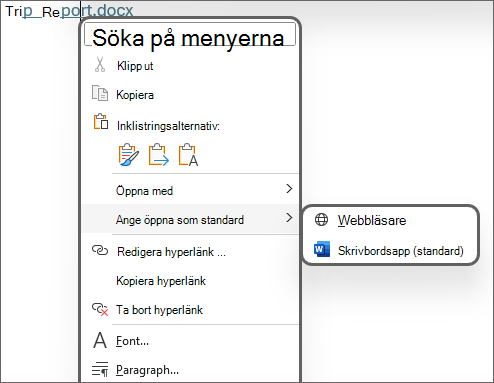Viewport: 494px width, 383px height.
Task: Click the Remove hyperlink icon with red X
Action: (x=100, y=309)
